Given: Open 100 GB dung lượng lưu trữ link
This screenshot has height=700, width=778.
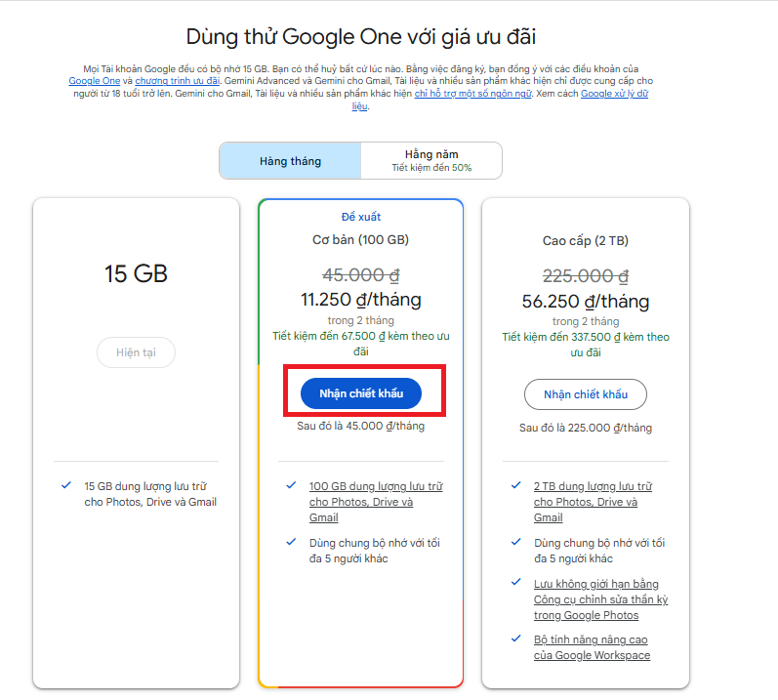Looking at the screenshot, I should click(376, 502).
